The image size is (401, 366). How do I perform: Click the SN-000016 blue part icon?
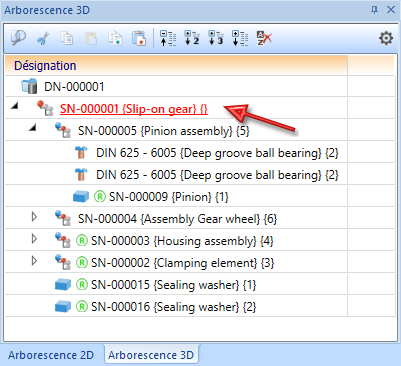tap(63, 307)
